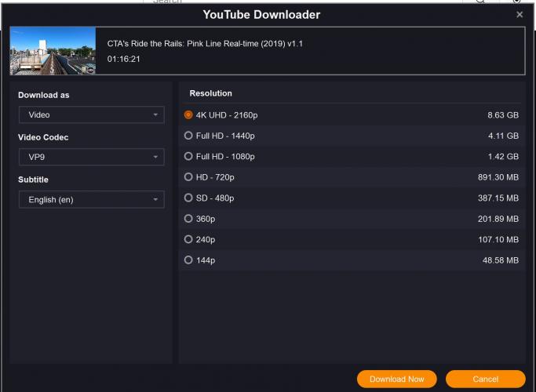Click the 8.63 GB file size
This screenshot has height=392, width=536.
click(x=503, y=115)
